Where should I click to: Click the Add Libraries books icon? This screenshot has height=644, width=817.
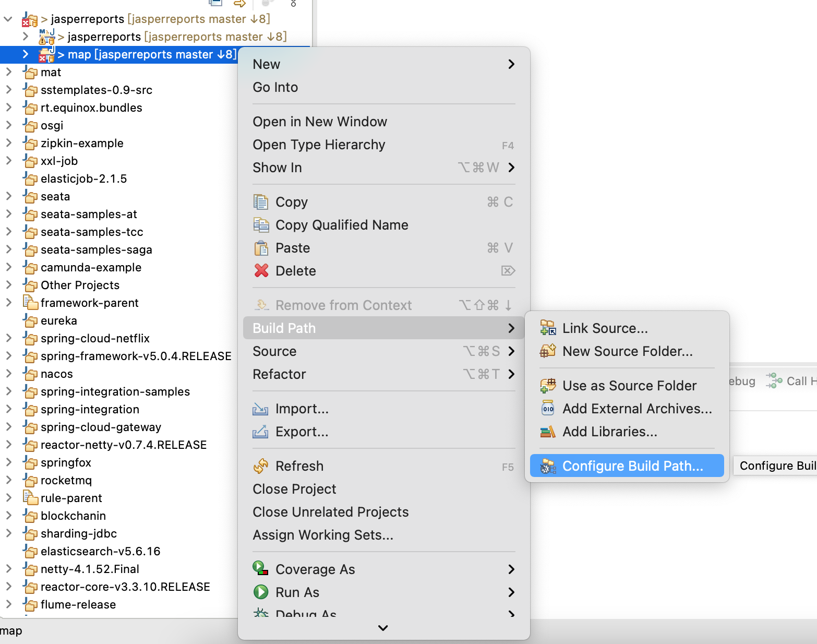click(548, 432)
